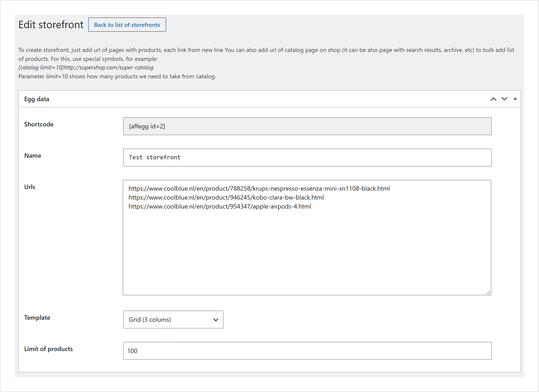Viewport: 539px width, 392px height.
Task: Grab the Urls textarea resize handle
Action: click(x=488, y=292)
